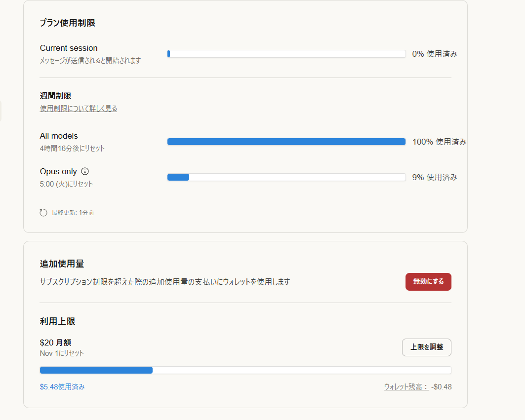Click the 上限を調整 button
Image resolution: width=525 pixels, height=420 pixels.
(x=426, y=347)
